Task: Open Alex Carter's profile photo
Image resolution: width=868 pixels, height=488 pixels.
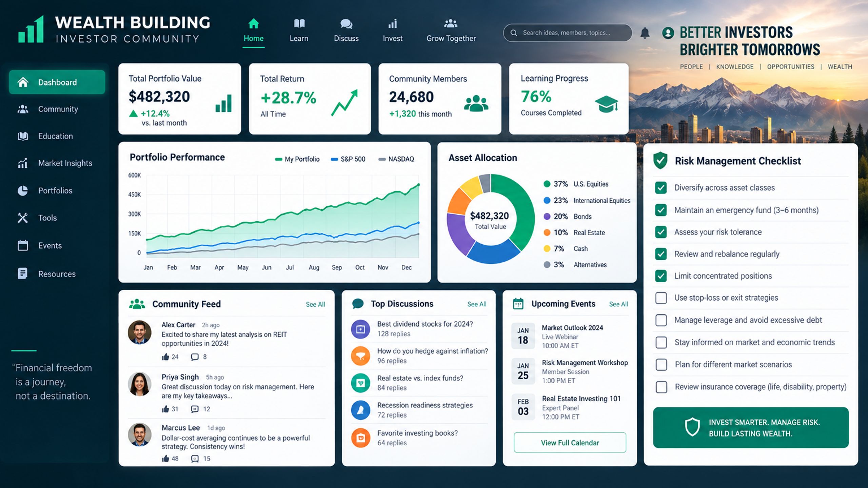Action: click(139, 332)
